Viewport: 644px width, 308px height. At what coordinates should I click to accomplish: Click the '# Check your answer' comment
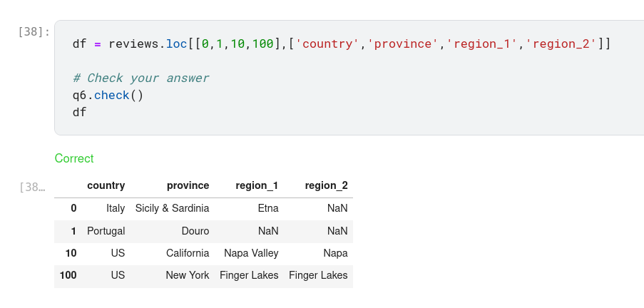140,78
